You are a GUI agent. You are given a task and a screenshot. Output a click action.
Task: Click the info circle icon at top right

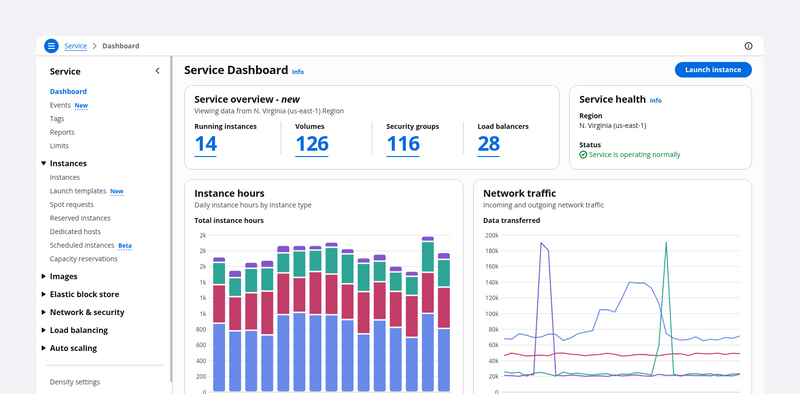pyautogui.click(x=748, y=46)
